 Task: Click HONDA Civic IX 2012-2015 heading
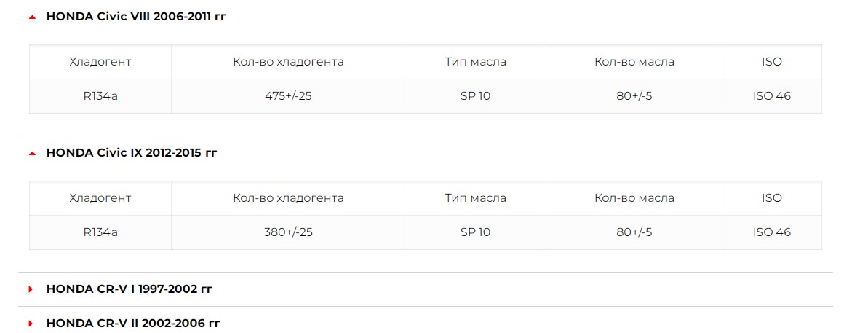coord(132,153)
